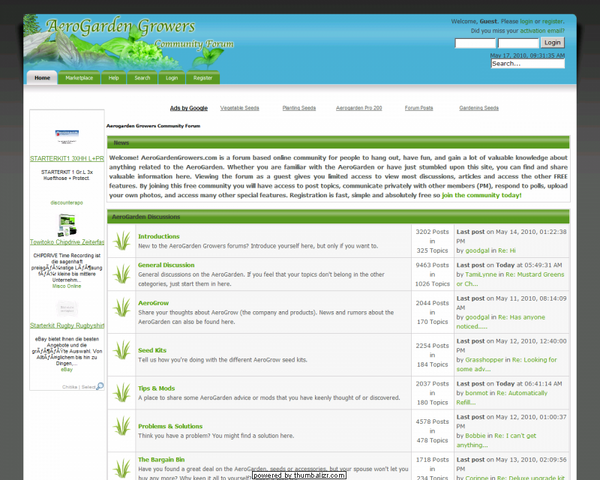Viewport: 600px width, 480px height.
Task: Open the Seed Kits board
Action: tap(152, 350)
